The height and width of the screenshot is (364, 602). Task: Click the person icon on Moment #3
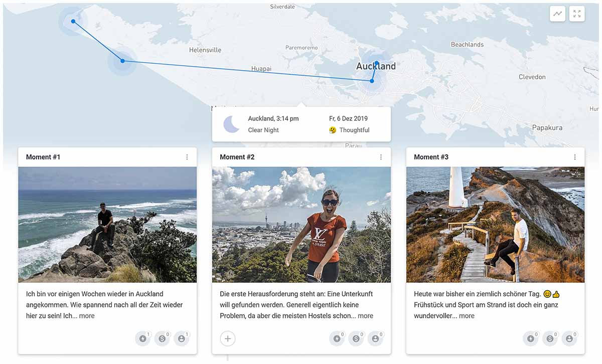569,338
